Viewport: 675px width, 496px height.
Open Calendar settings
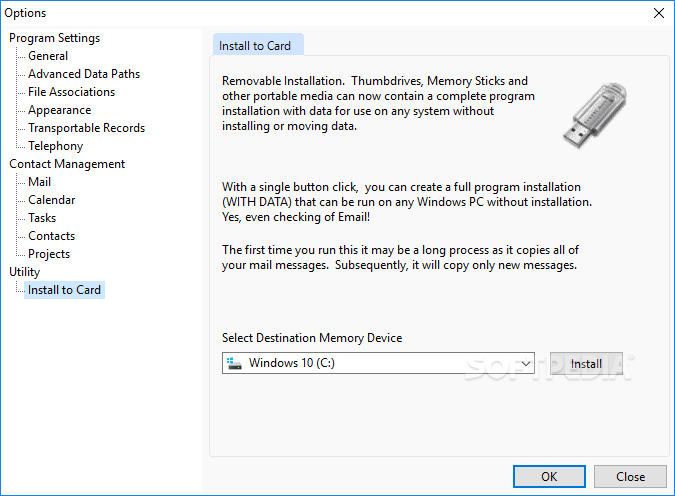(x=52, y=200)
